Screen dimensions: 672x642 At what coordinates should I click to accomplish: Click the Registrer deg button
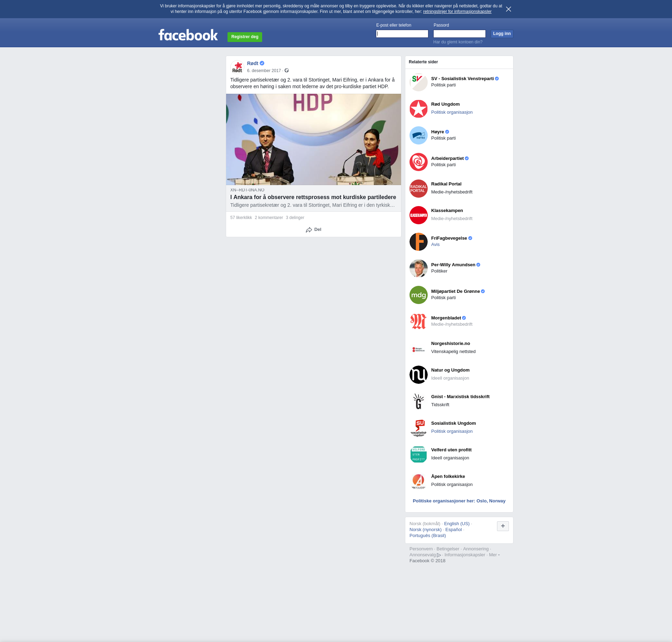click(x=245, y=37)
